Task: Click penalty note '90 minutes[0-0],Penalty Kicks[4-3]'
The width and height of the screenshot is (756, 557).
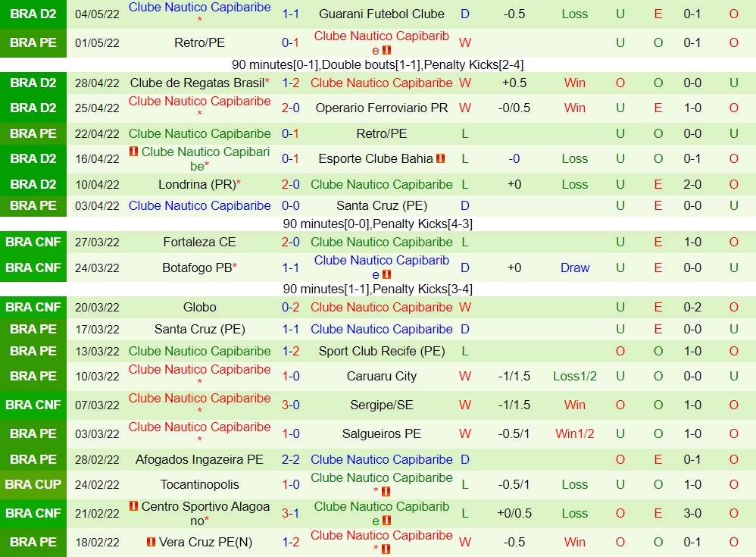Action: (377, 224)
